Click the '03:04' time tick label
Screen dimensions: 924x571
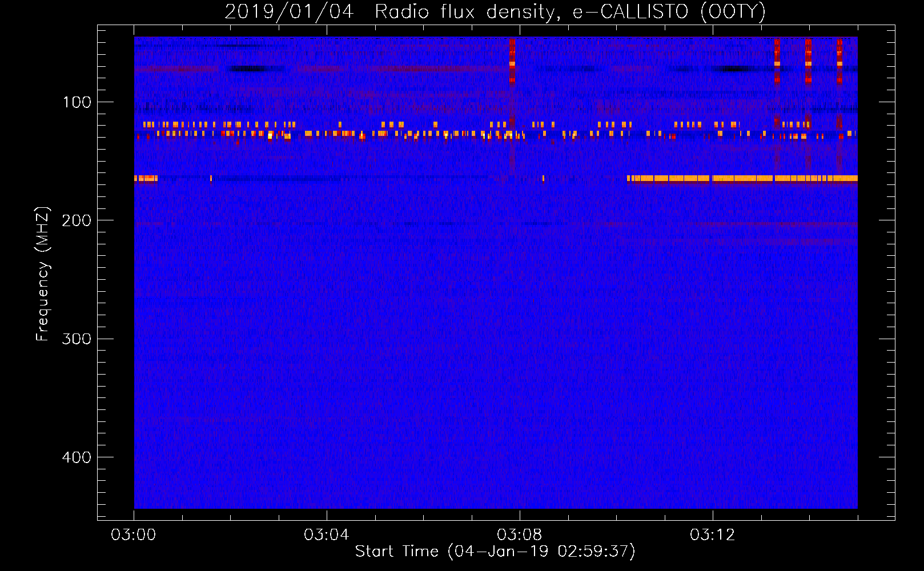[327, 535]
